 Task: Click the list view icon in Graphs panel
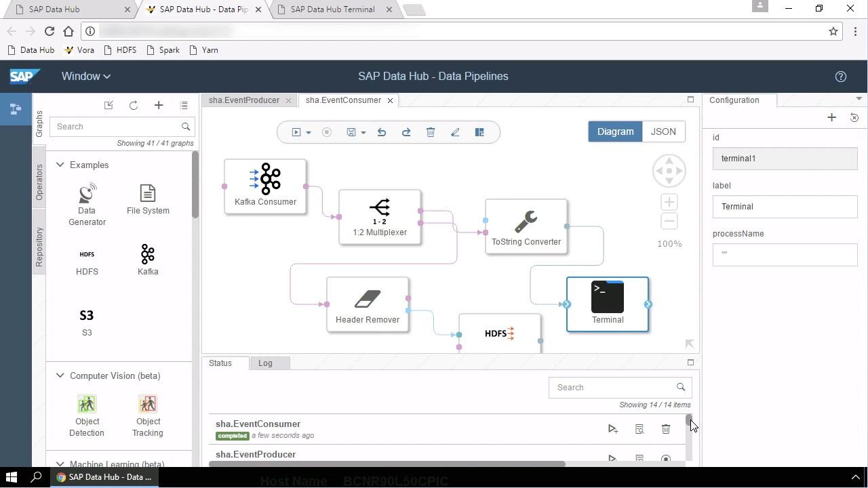pyautogui.click(x=184, y=105)
